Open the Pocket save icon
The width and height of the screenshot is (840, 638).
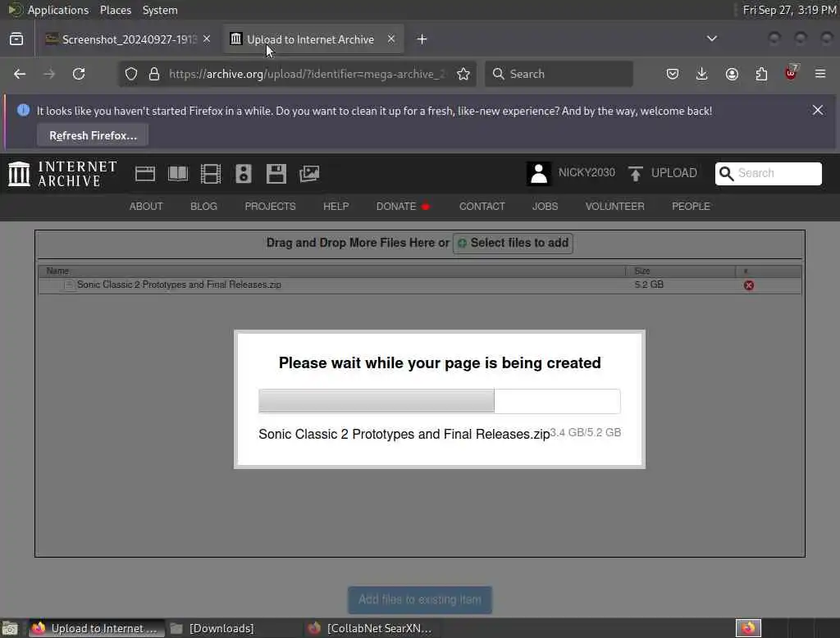click(x=673, y=74)
